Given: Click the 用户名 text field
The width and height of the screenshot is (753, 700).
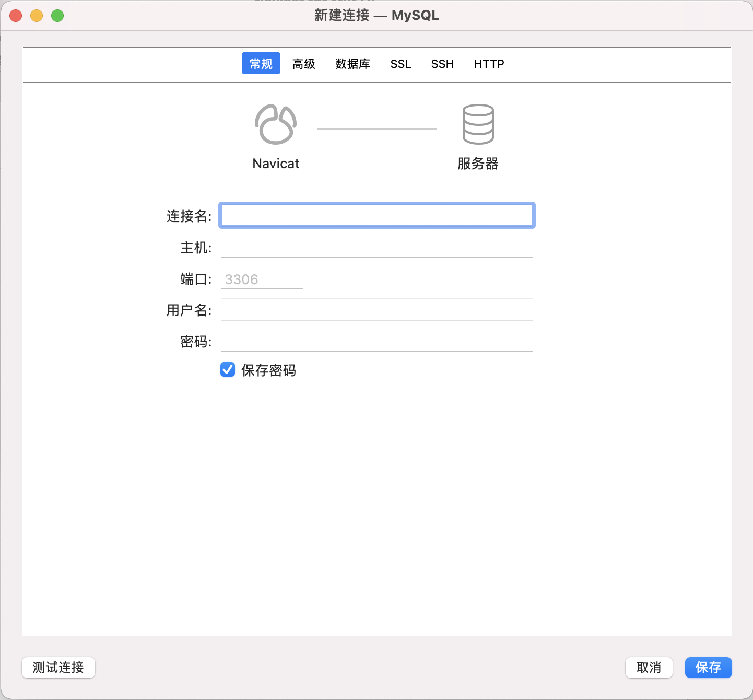Looking at the screenshot, I should tap(377, 309).
